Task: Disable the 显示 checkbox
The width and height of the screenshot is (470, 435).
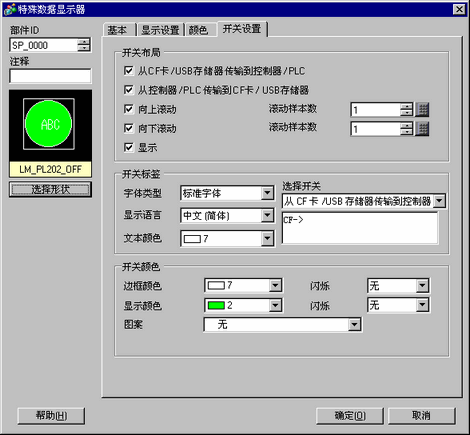Action: (128, 147)
